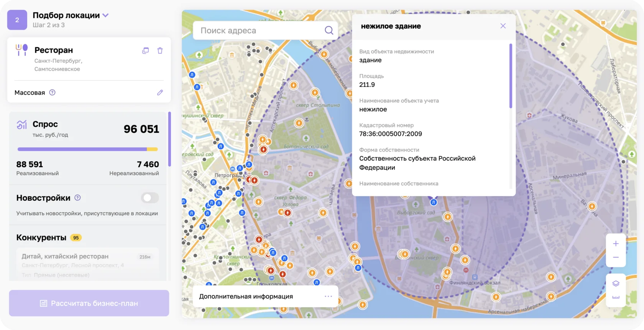Delete the Ресторан card with trash icon

point(160,51)
